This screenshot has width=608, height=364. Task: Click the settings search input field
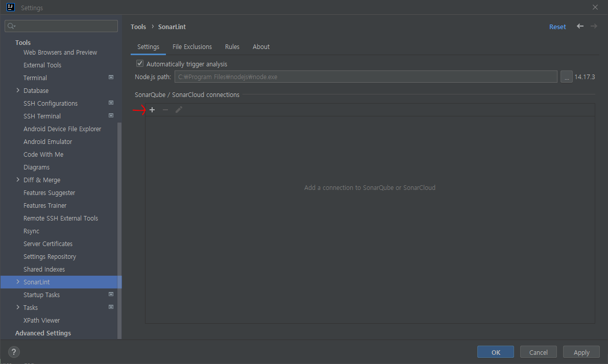coord(61,26)
